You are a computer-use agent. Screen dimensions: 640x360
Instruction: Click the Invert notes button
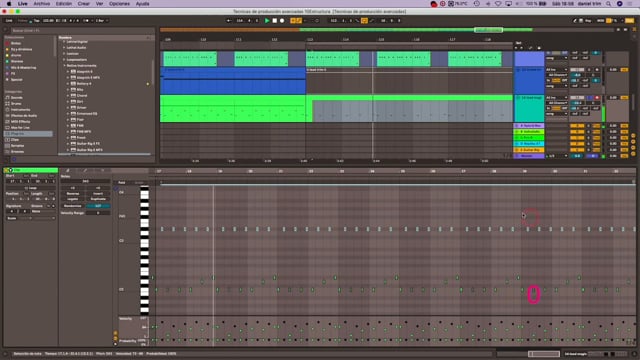98,193
